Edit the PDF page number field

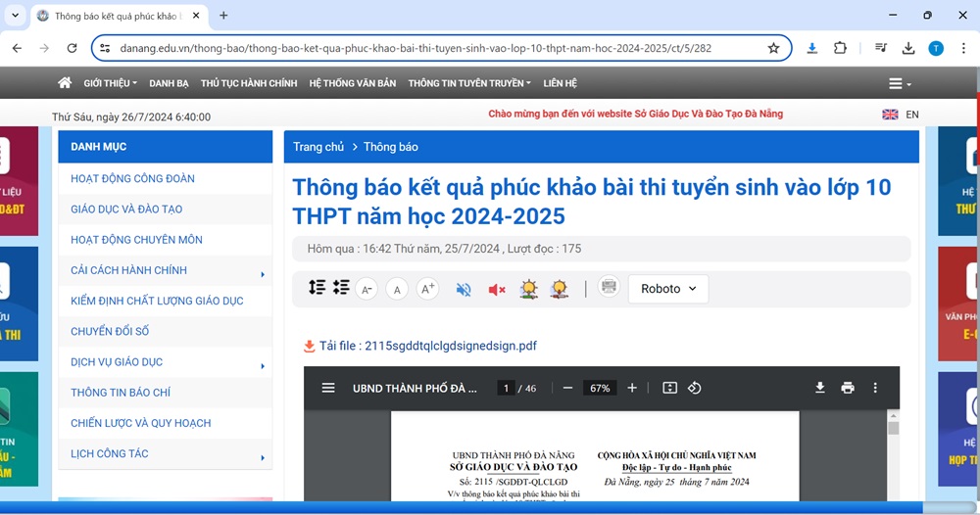pos(506,389)
